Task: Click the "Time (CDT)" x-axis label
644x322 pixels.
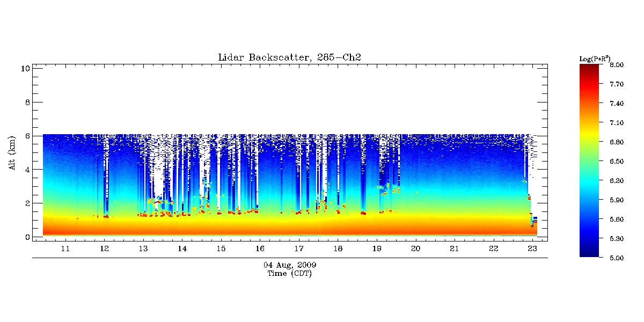Action: click(x=290, y=273)
